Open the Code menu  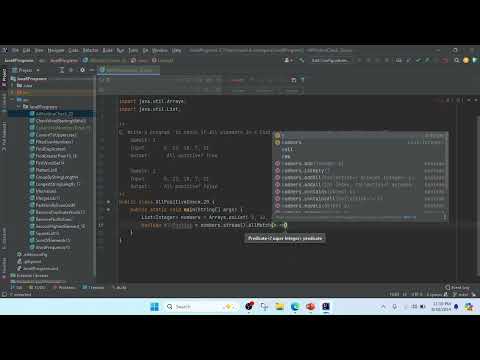point(73,50)
